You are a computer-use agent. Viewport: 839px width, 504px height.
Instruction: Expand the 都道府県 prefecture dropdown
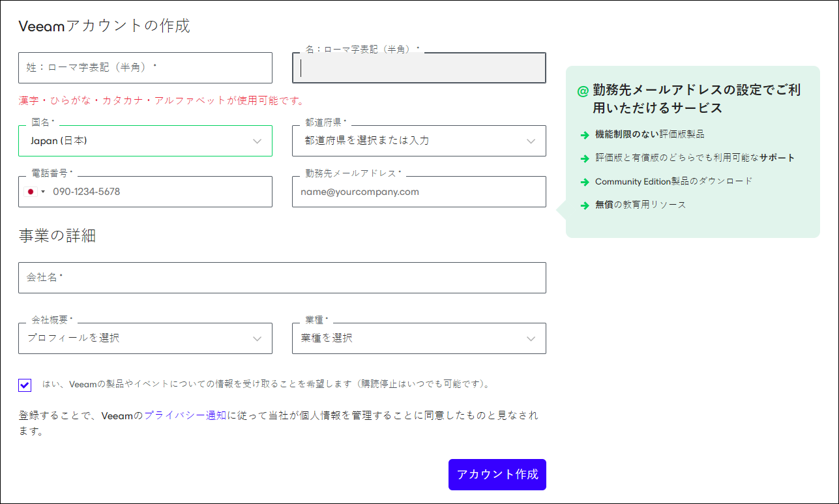tap(419, 141)
